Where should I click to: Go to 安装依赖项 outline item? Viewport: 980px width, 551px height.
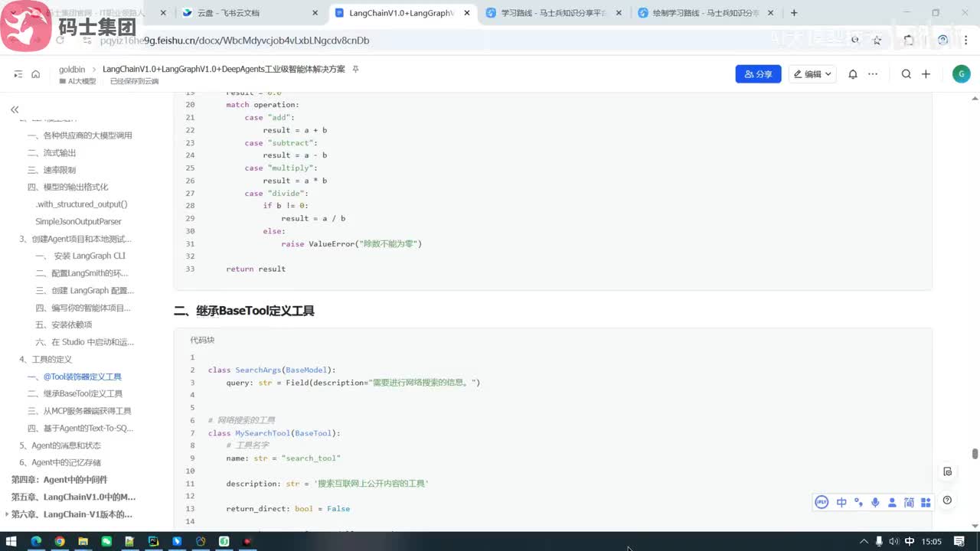[x=64, y=324]
